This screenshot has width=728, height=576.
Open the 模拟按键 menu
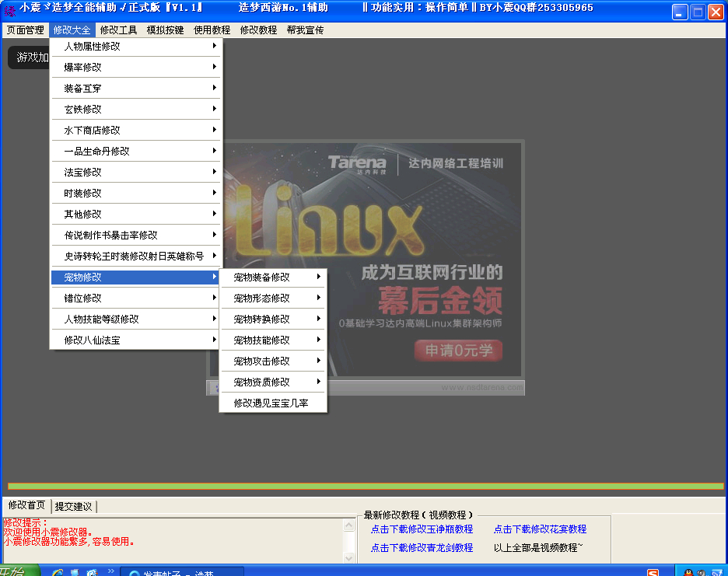[166, 30]
